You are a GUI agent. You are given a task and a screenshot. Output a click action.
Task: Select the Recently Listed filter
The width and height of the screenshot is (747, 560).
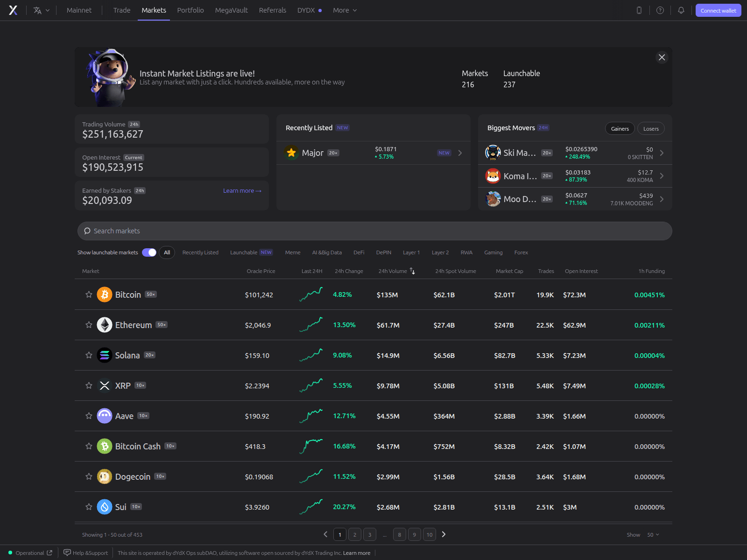[200, 252]
